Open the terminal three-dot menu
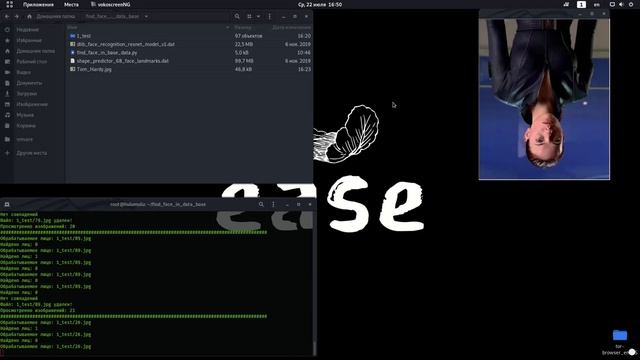640x360 pixels. point(273,204)
